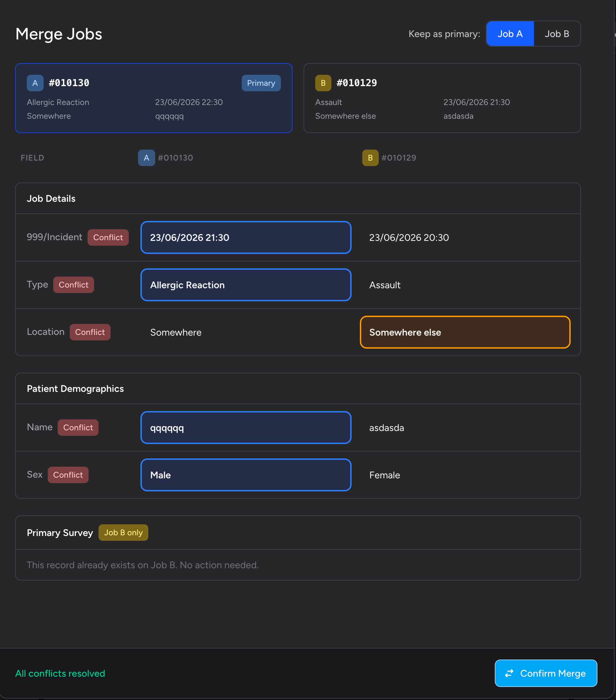This screenshot has width=616, height=700.
Task: Click the 23/06/2026 22:30 date on Job A card
Action: point(189,102)
